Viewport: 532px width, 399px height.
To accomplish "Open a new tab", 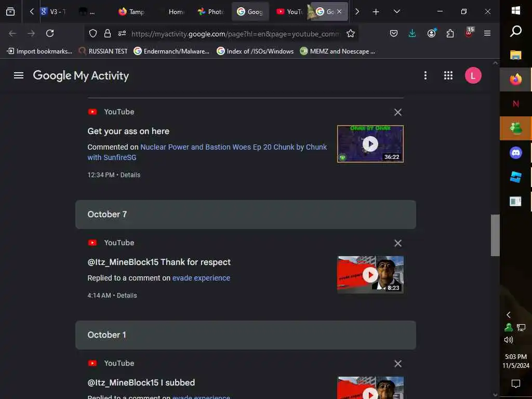I will (376, 12).
